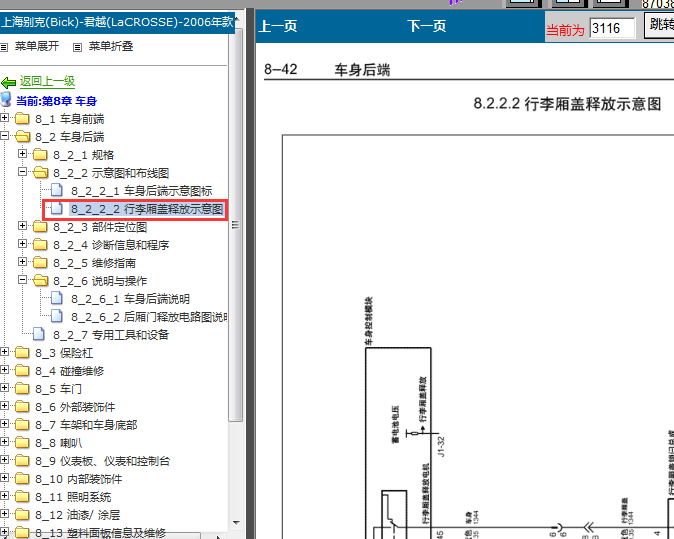674x539 pixels.
Task: Expand the 8_2_4 诊断信息和程序 node
Action: (x=22, y=243)
